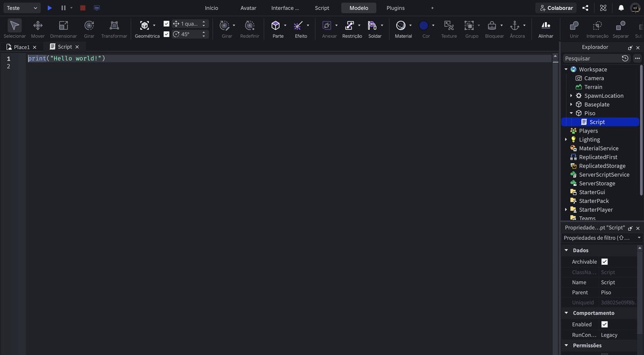Collapse the Piso node
Image resolution: width=644 pixels, height=355 pixels.
(571, 113)
